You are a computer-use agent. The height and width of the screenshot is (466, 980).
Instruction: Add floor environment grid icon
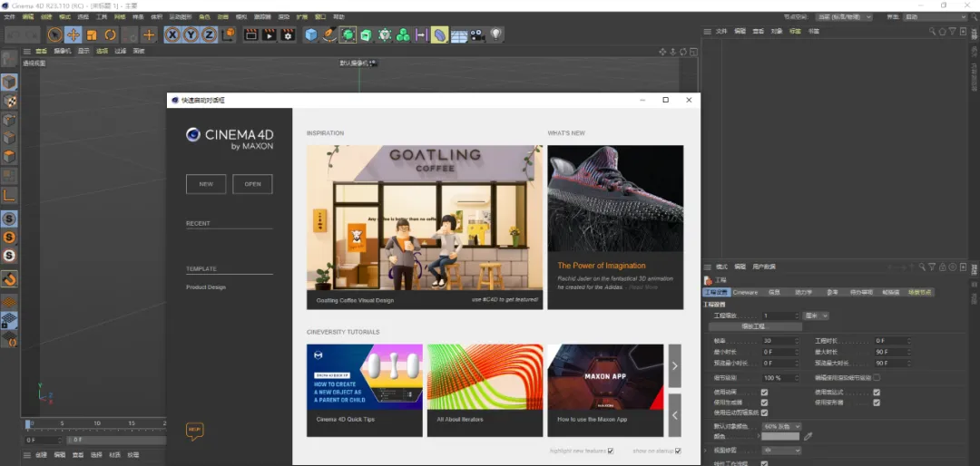coord(459,35)
